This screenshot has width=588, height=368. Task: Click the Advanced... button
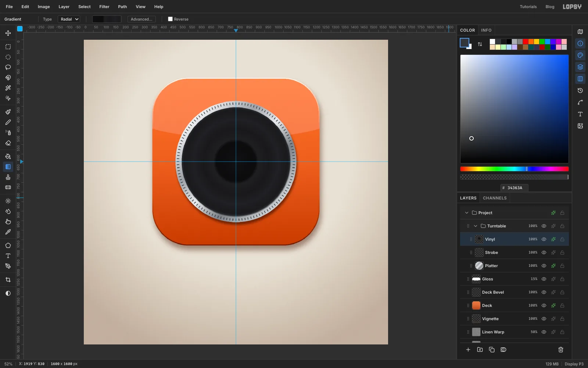141,19
